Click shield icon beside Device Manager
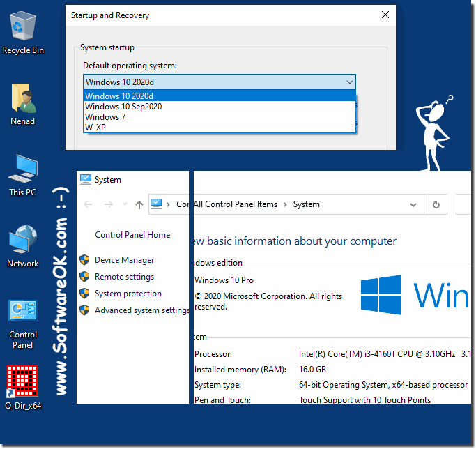The image size is (476, 449). coord(84,260)
